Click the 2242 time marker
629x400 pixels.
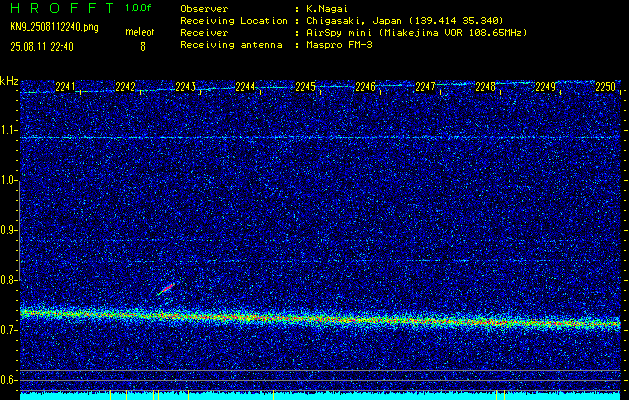click(125, 87)
